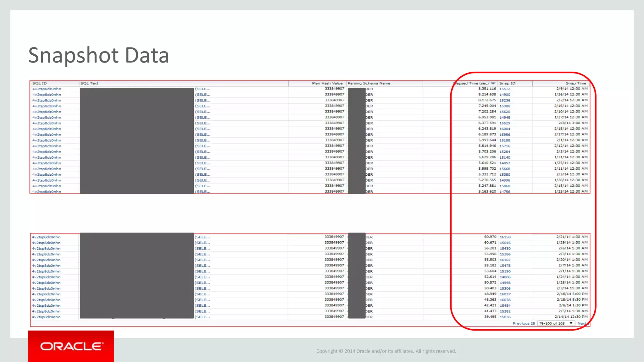Sort by the Snap Time column header
644x362 pixels.
click(x=576, y=83)
